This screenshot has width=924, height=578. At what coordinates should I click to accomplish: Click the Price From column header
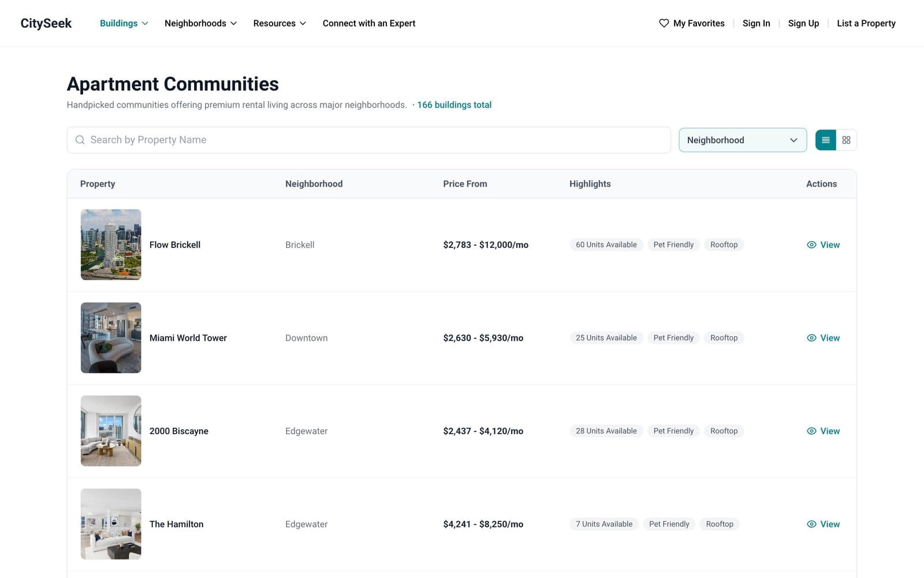tap(465, 184)
